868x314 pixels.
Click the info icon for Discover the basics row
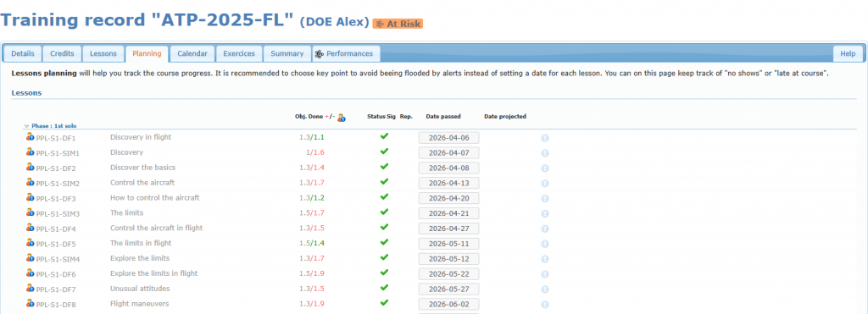[x=545, y=168]
